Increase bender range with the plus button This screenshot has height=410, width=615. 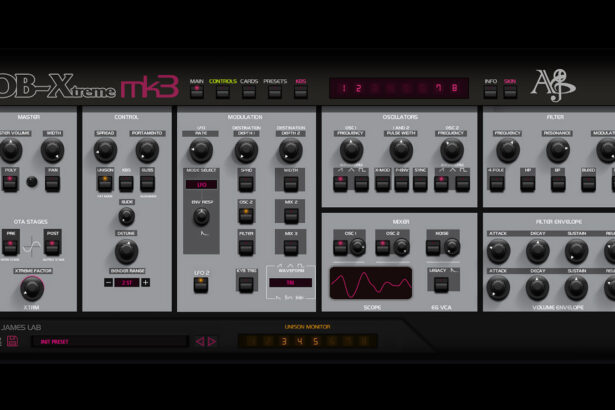[x=146, y=282]
